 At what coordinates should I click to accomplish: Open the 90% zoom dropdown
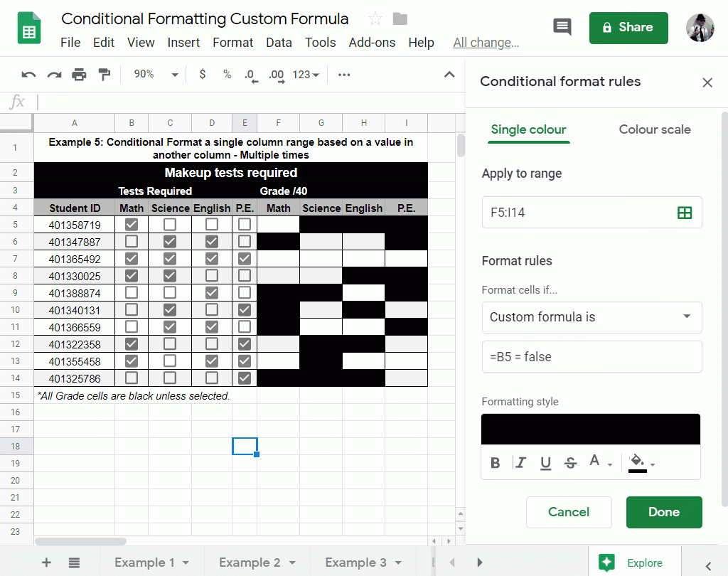coord(154,74)
